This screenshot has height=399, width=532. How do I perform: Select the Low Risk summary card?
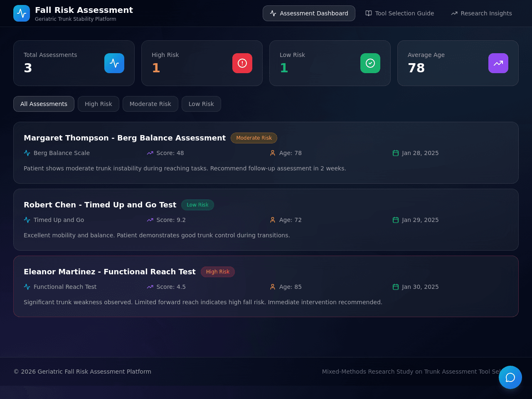coord(330,63)
